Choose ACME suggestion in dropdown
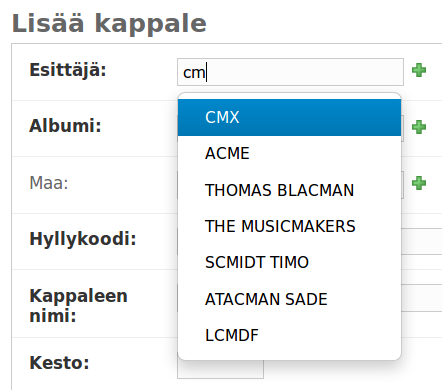Viewport: 442px width, 390px height. coord(289,154)
